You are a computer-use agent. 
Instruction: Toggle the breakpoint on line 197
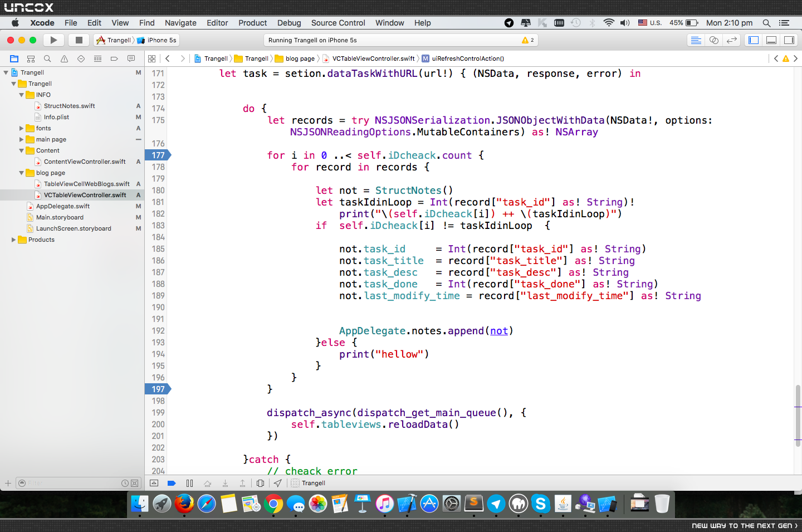(158, 389)
